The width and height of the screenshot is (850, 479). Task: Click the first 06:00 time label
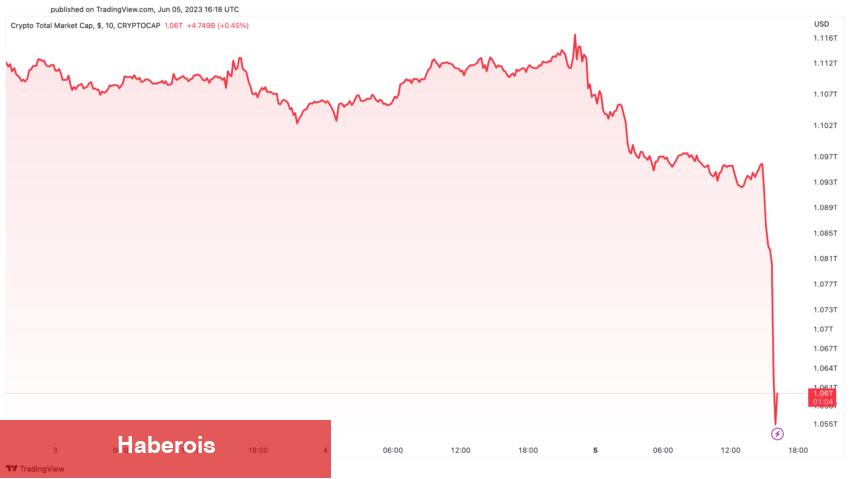[x=393, y=450]
